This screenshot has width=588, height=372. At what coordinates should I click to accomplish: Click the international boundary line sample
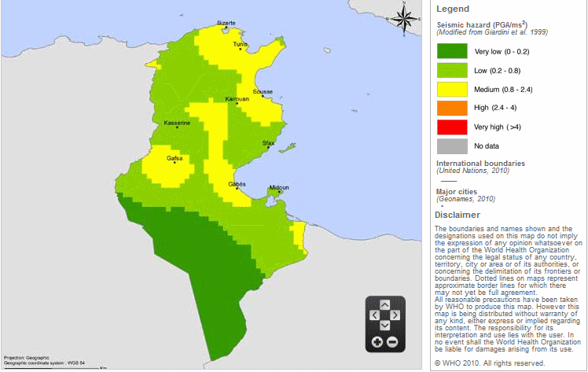449,181
